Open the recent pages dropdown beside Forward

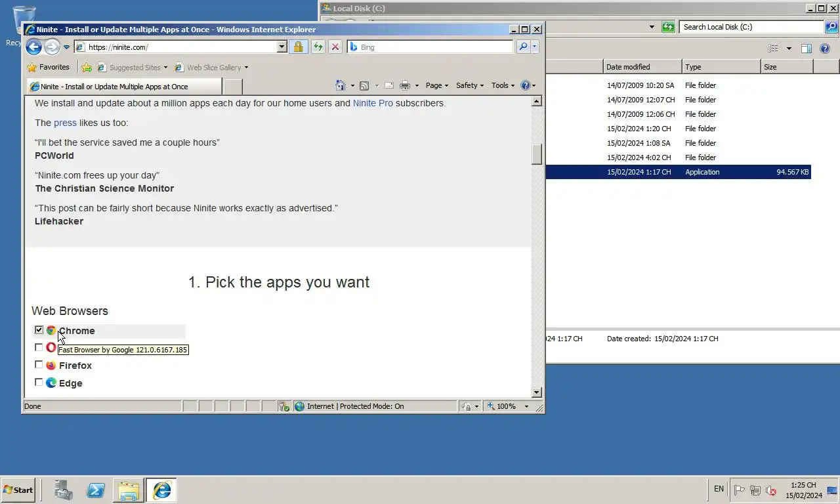click(x=66, y=47)
